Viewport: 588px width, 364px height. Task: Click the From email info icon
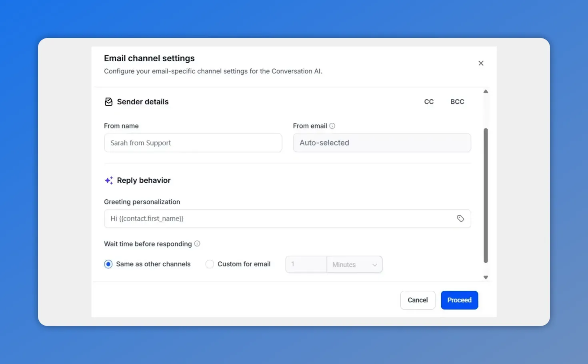332,126
